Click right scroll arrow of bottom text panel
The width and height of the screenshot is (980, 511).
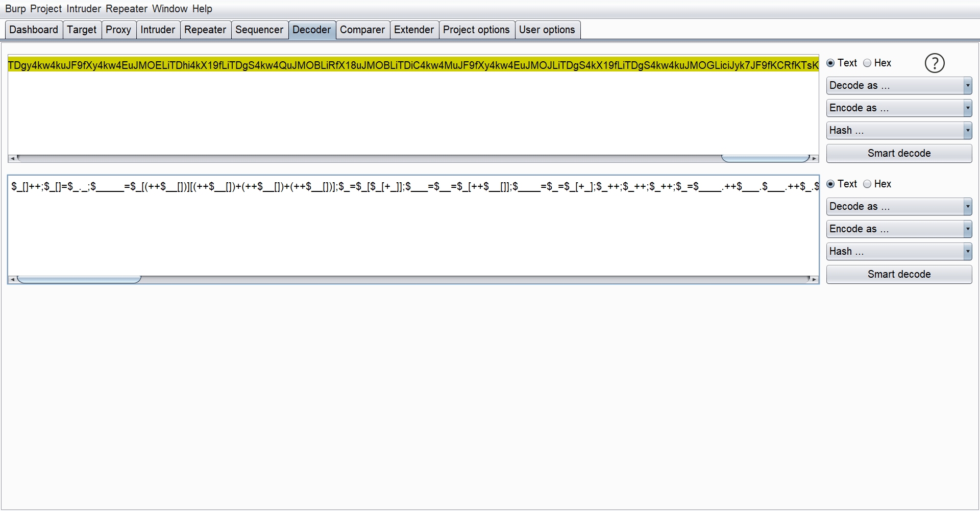point(814,280)
